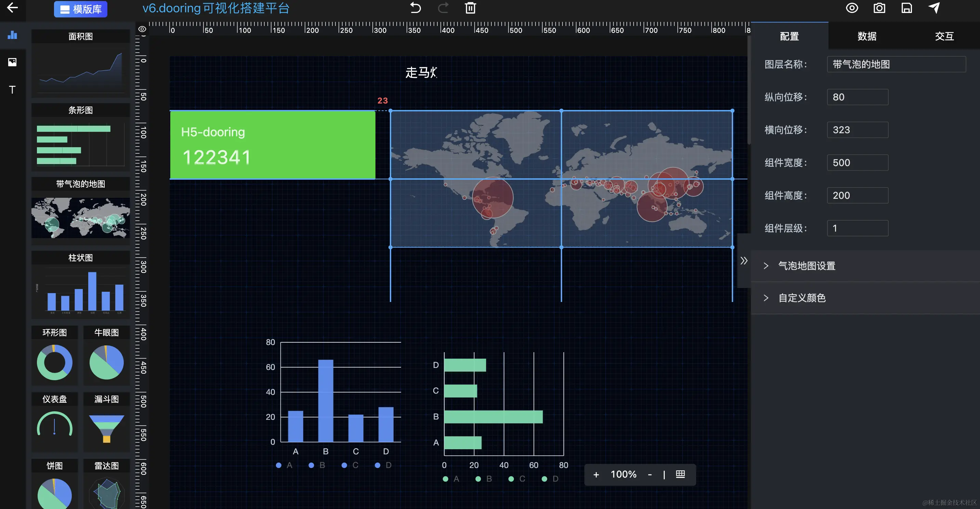
Task: Click the 100% zoom level text
Action: (x=623, y=474)
